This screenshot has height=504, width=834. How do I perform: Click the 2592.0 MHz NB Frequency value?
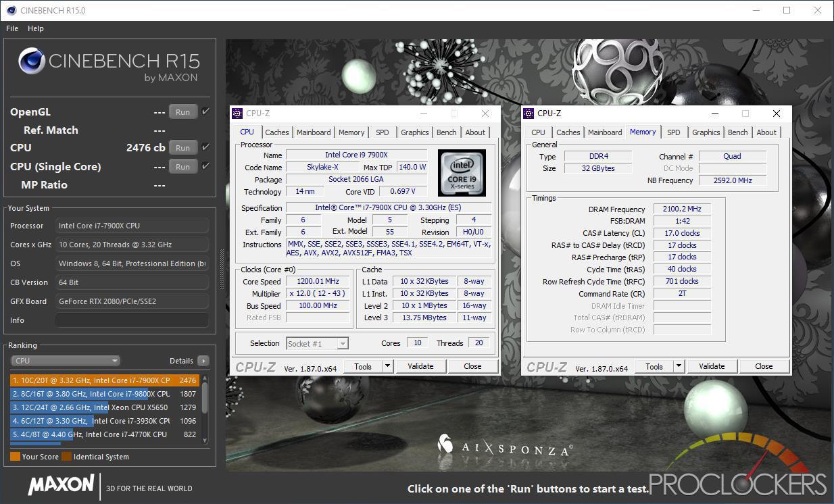733,180
